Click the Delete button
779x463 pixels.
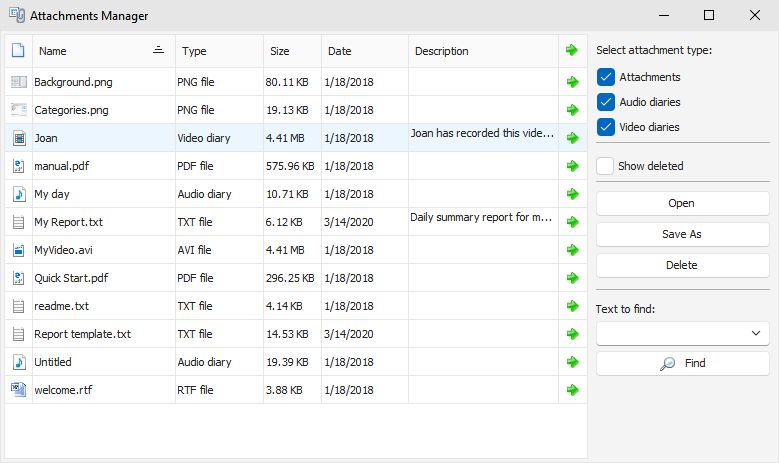(683, 265)
